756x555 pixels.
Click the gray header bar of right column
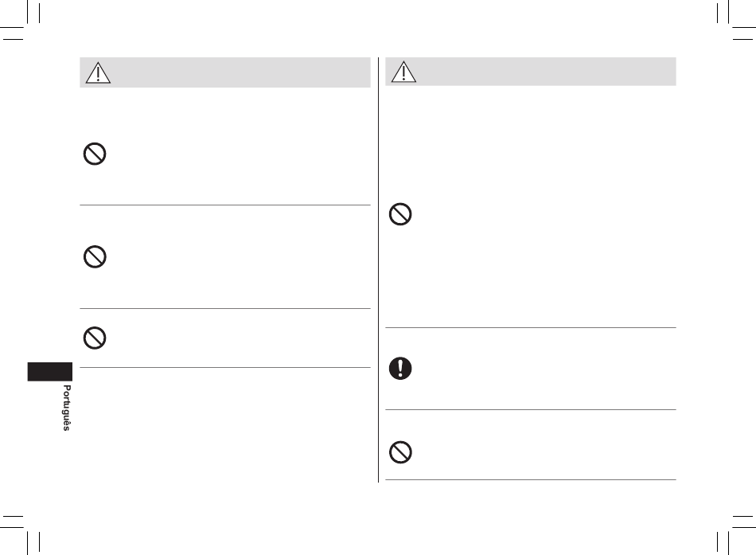(x=531, y=72)
